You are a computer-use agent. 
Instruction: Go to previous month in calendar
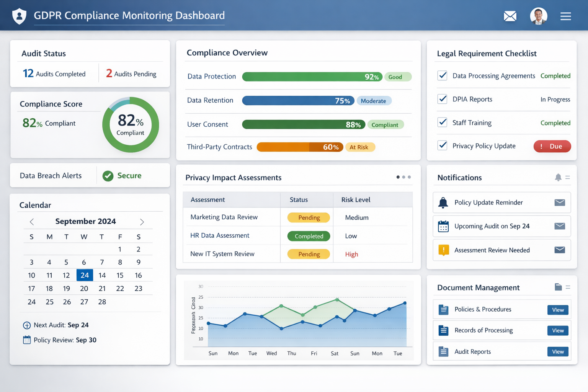(31, 221)
